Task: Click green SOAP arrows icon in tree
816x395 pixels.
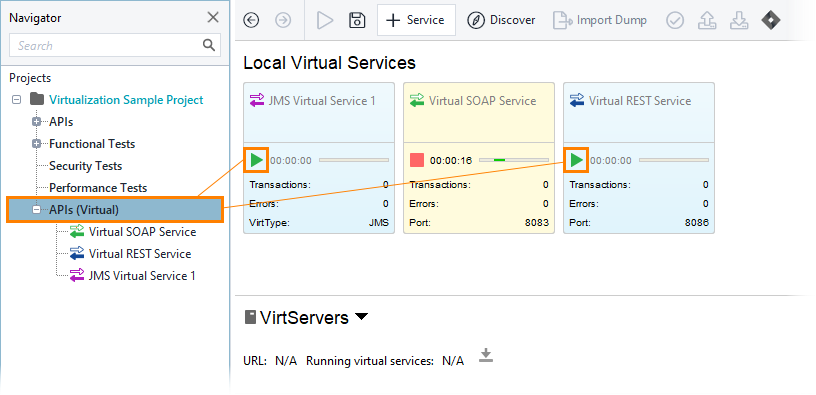Action: [77, 232]
